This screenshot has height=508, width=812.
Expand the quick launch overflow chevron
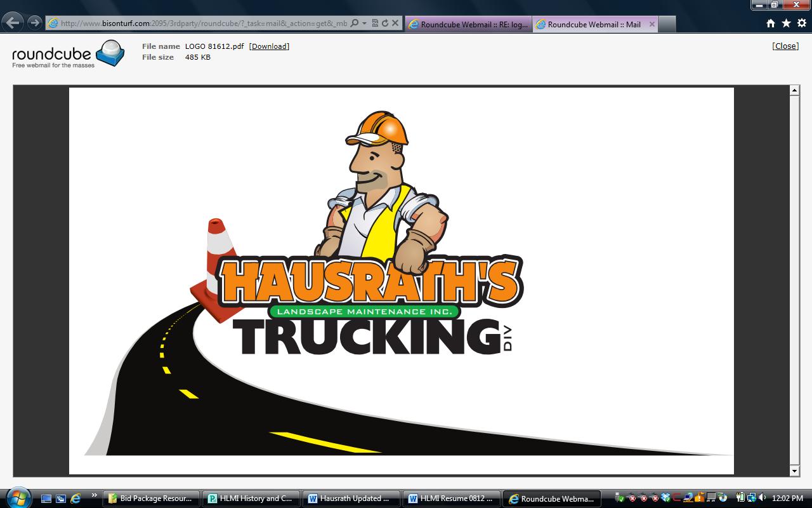tap(95, 495)
